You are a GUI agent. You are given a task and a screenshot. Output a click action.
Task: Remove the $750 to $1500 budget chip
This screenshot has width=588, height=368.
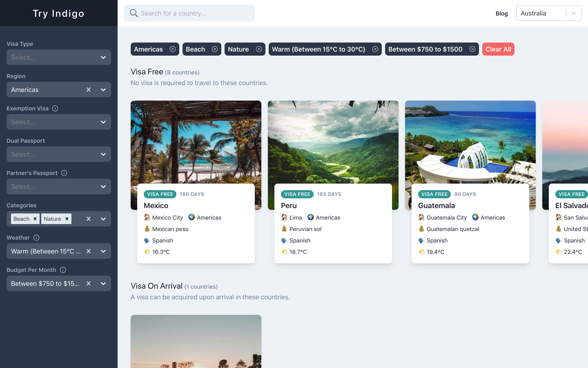pos(472,49)
